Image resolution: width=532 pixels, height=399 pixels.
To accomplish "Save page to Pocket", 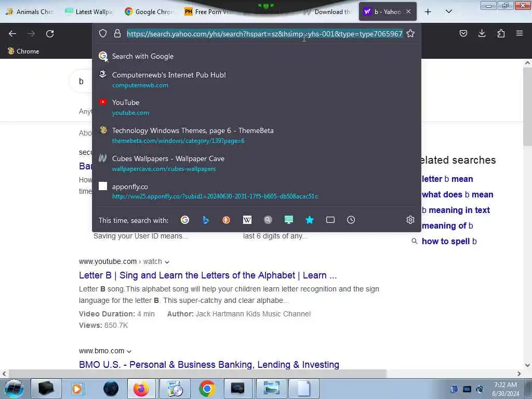I will click(463, 33).
